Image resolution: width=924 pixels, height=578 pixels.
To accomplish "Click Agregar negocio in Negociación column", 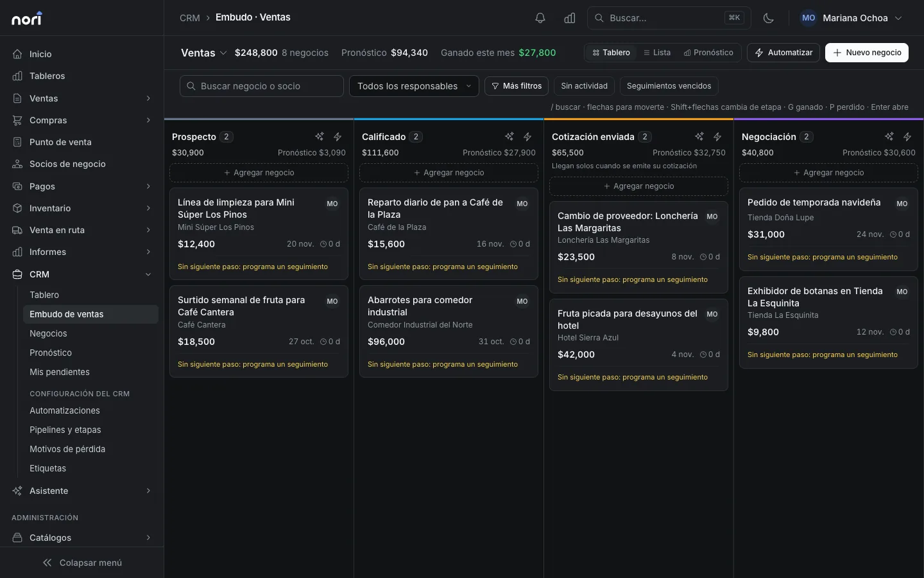I will tap(828, 173).
